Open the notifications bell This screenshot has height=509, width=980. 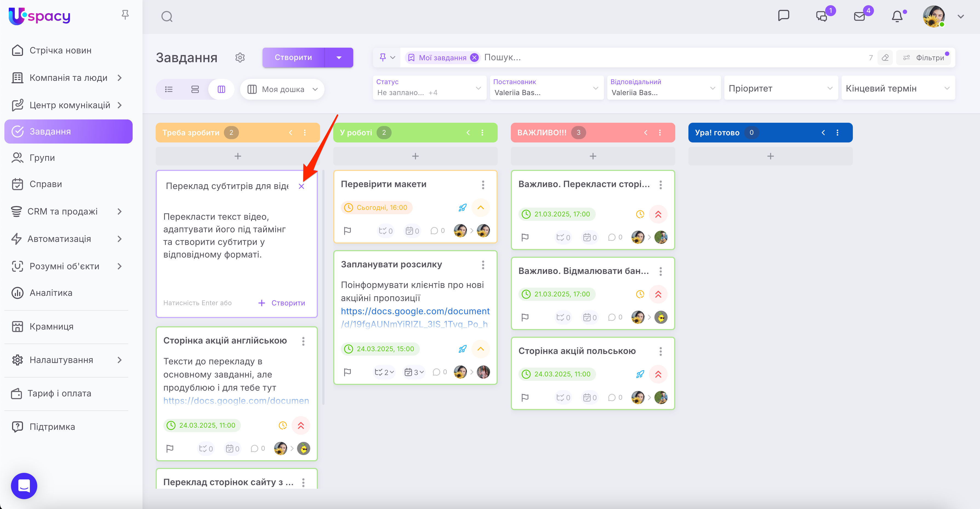(897, 17)
